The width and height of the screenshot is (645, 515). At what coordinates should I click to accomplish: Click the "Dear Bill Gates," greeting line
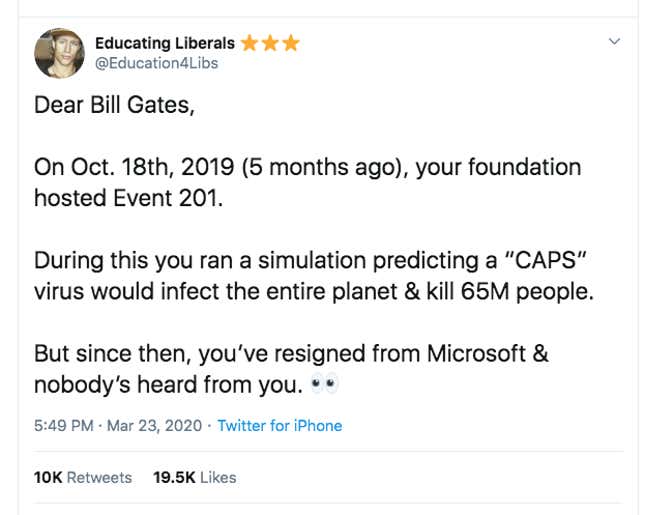coord(114,105)
